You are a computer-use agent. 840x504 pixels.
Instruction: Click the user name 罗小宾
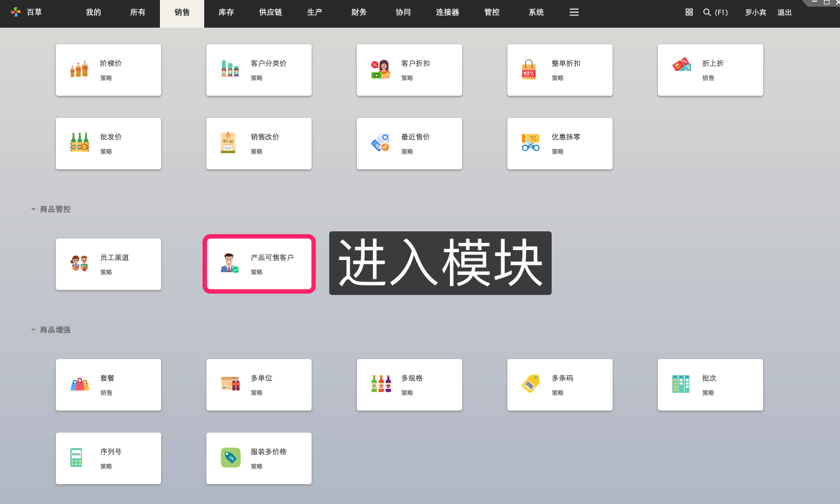click(x=755, y=12)
